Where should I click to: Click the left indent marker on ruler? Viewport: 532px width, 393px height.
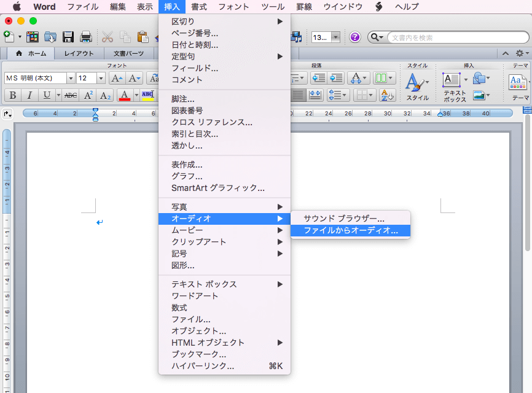tap(95, 115)
